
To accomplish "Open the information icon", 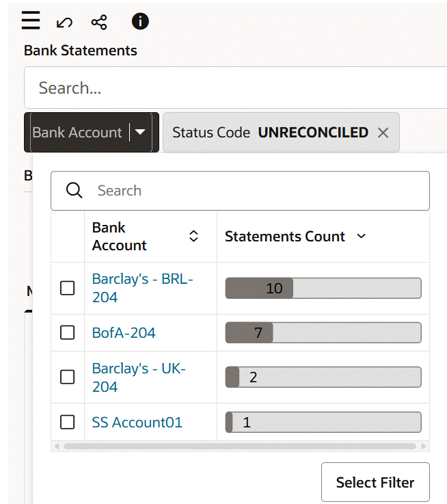I will [140, 22].
